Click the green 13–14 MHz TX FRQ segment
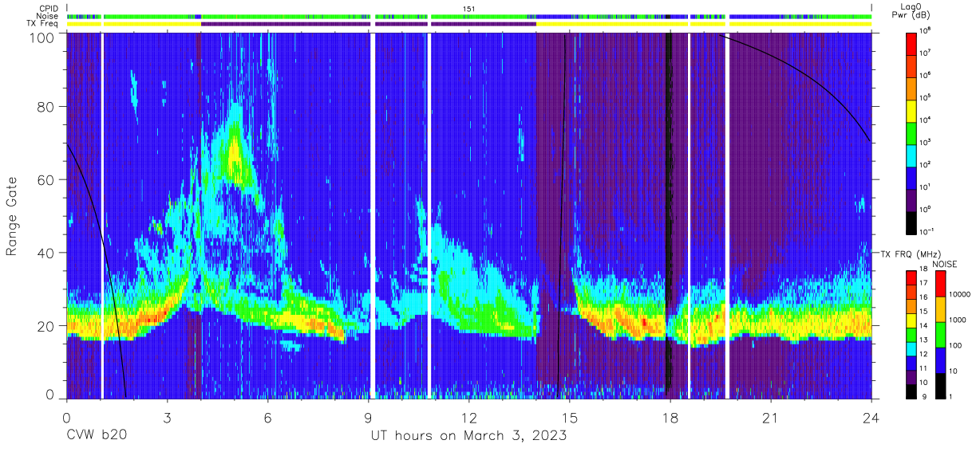 911,335
